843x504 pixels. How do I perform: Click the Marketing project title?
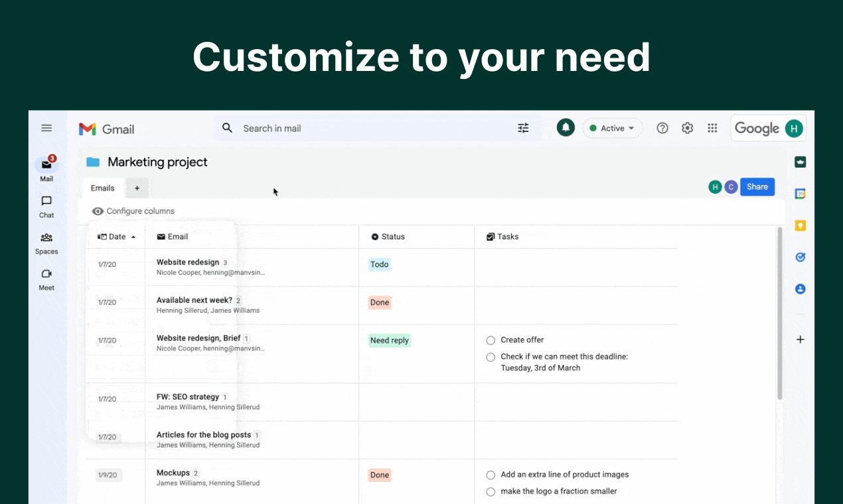(x=157, y=162)
